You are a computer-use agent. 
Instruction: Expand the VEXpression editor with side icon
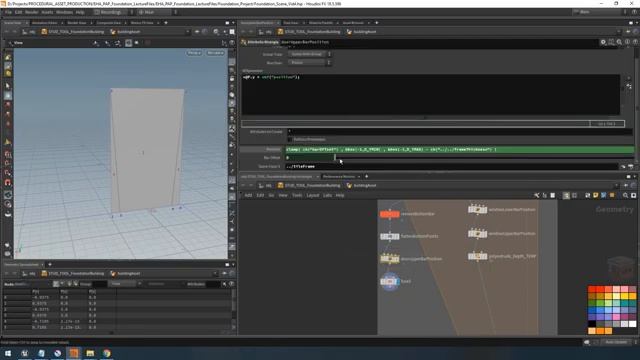[x=629, y=87]
